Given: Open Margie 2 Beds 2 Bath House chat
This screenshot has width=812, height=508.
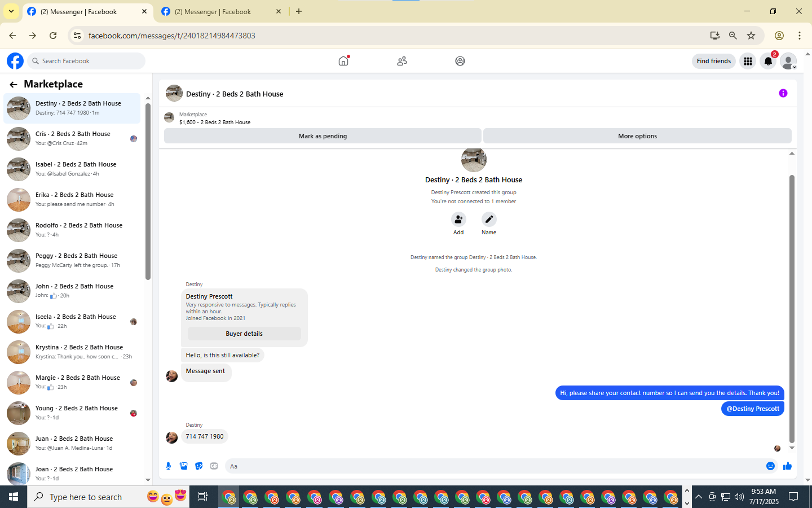Looking at the screenshot, I should coord(72,383).
